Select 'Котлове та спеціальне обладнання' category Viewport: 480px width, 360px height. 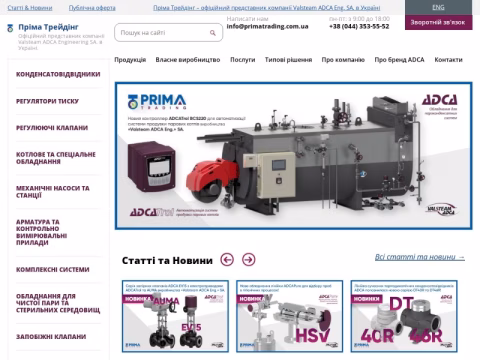coord(56,158)
